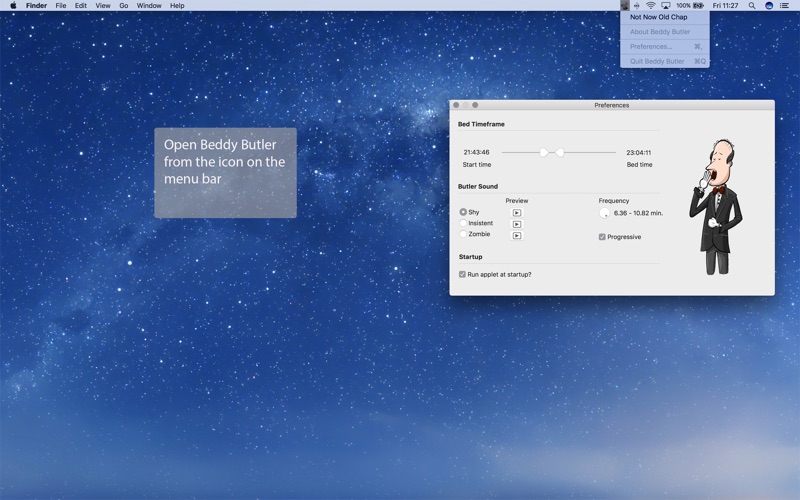This screenshot has width=800, height=500.
Task: Close the Preferences window
Action: [x=456, y=105]
